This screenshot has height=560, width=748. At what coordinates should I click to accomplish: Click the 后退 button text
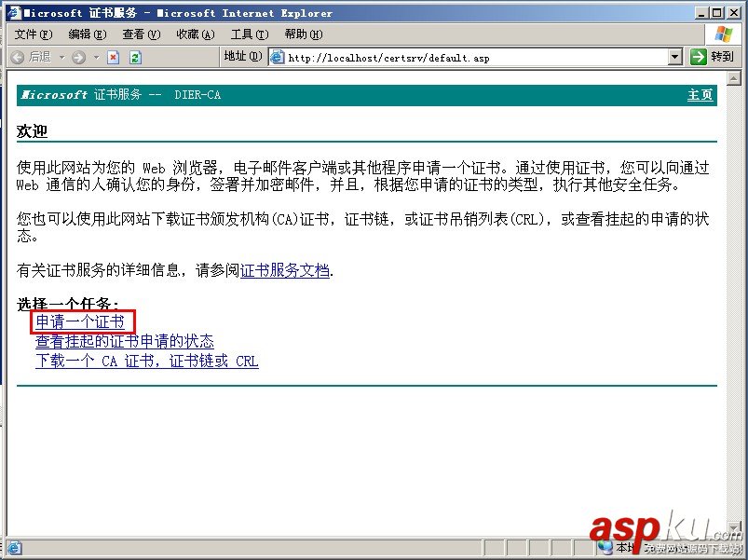(40, 57)
